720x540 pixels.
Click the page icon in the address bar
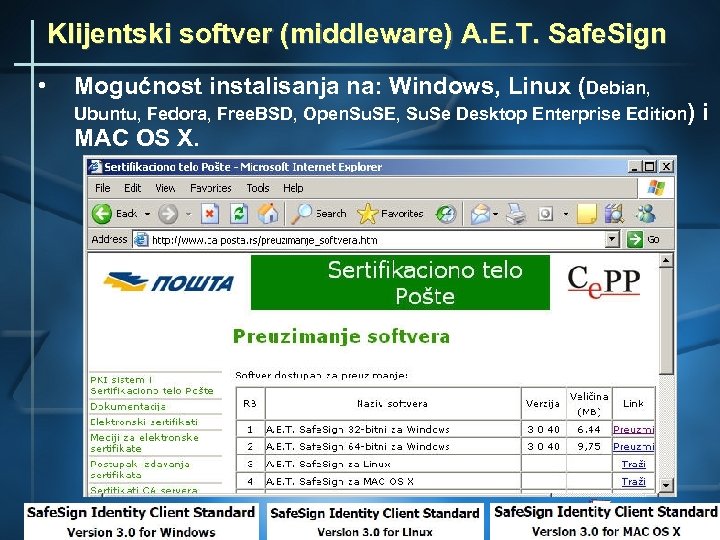click(141, 240)
